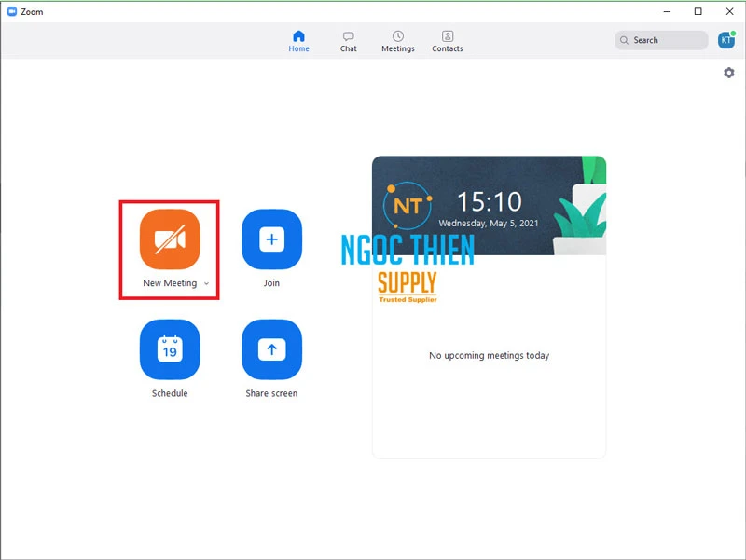Open the Schedule calendar icon
Image resolution: width=746 pixels, height=560 pixels.
point(169,349)
